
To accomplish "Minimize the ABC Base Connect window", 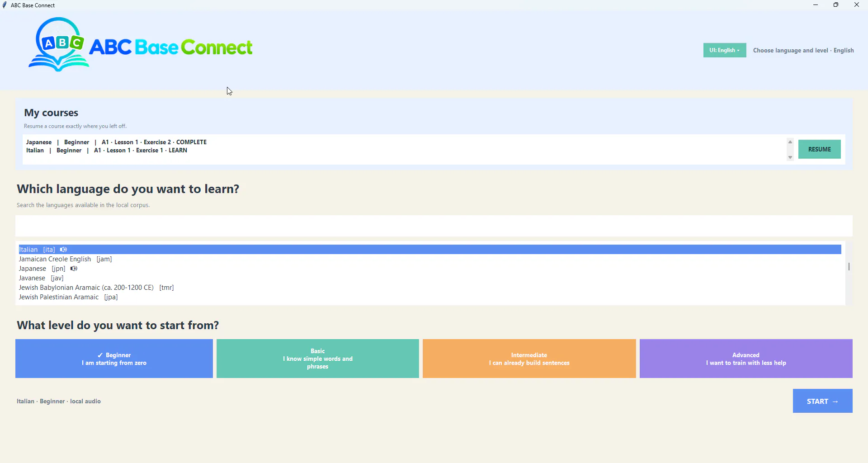I will (x=816, y=5).
